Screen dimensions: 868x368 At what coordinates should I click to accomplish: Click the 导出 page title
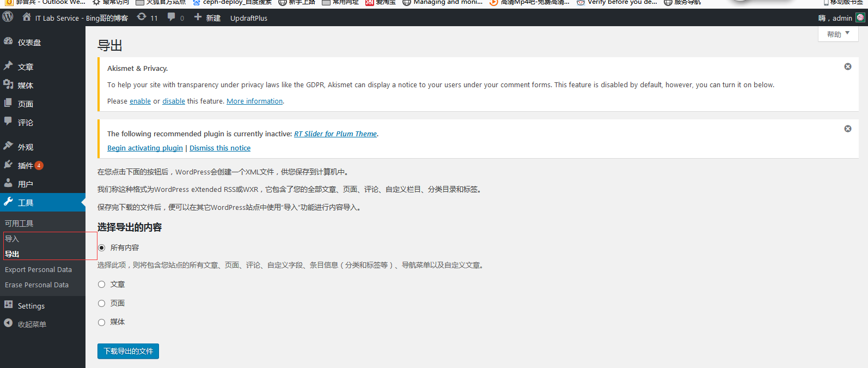109,45
